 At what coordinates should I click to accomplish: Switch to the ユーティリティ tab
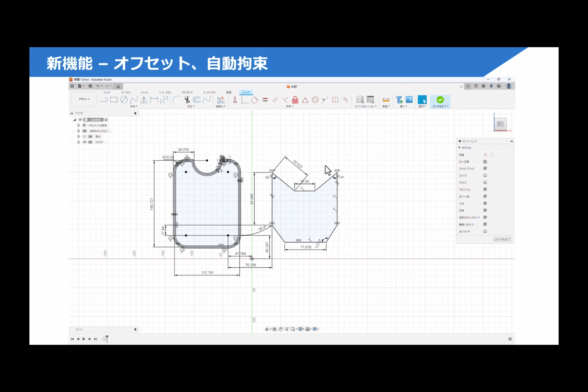coord(209,92)
